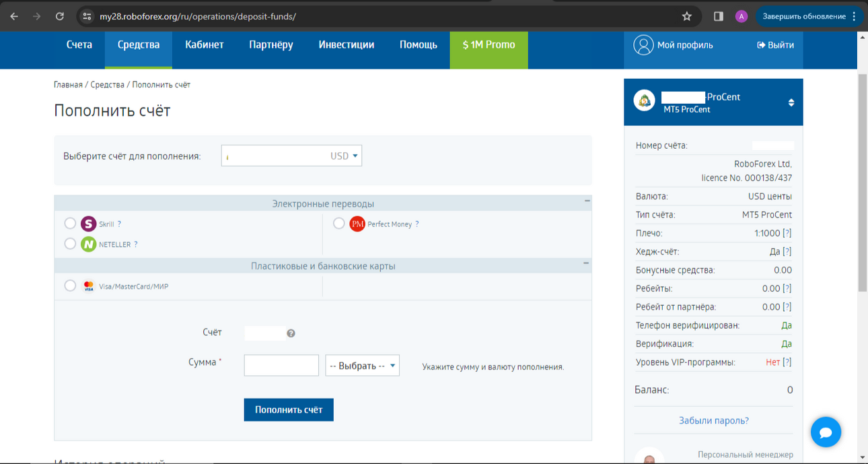Click the [?] hint beside Хедж-счёт
The height and width of the screenshot is (464, 868).
[x=787, y=251]
